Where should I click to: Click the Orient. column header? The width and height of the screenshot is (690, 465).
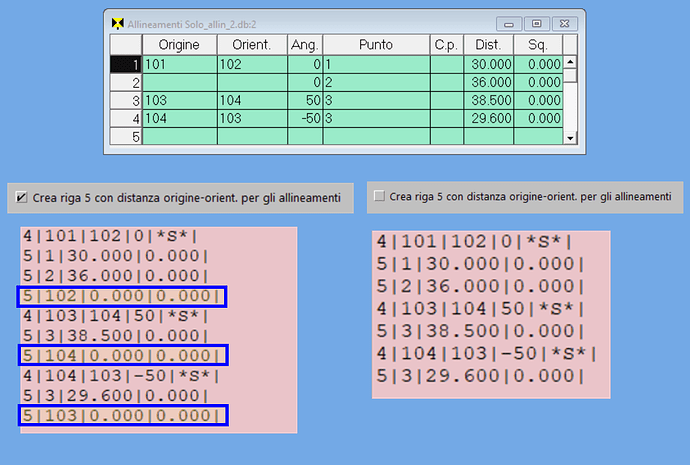252,45
